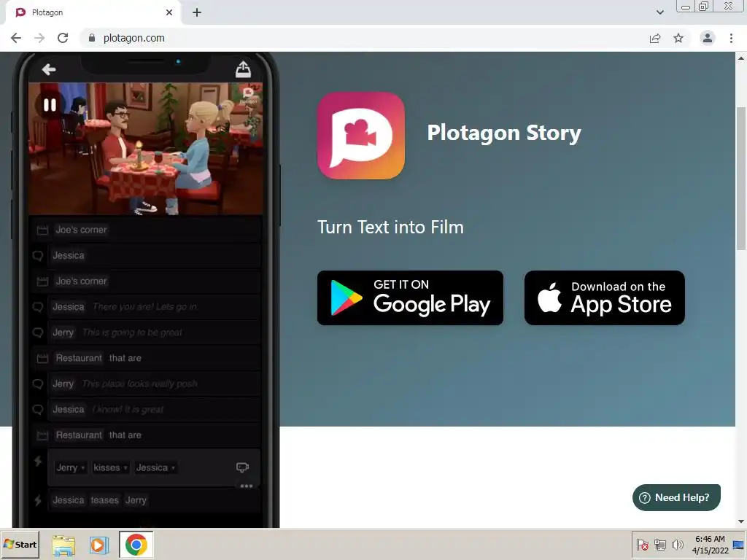Click the lightning bolt icon beside Jessica teases

(x=38, y=500)
